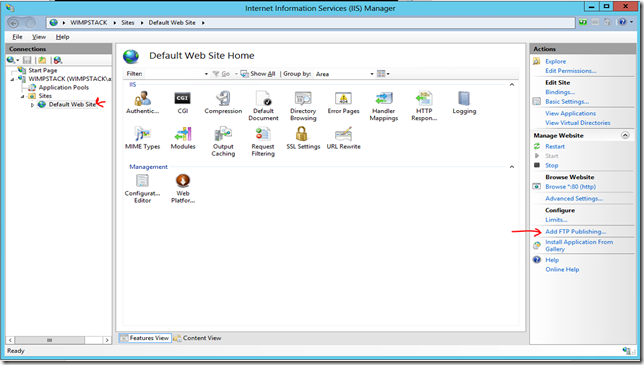The width and height of the screenshot is (644, 365).
Task: Click Default Web Site in address breadcrumb
Action: [172, 23]
